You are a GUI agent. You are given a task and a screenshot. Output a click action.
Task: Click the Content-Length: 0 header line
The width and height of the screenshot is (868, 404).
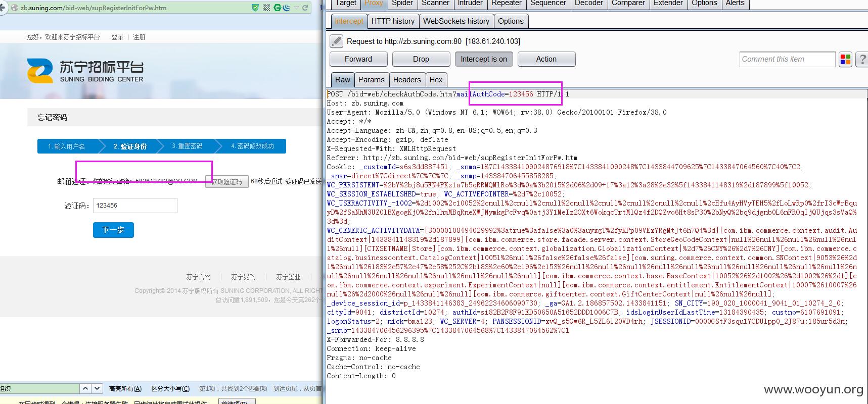coord(361,376)
